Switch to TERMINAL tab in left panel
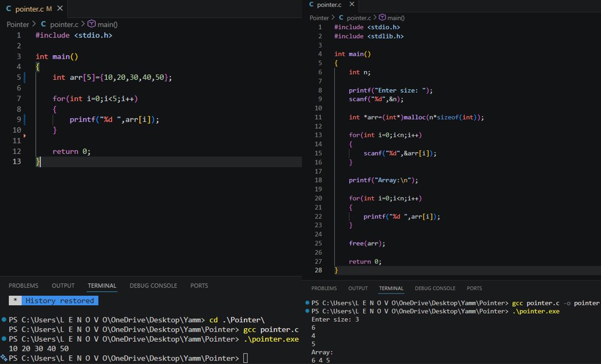The image size is (601, 364). (x=102, y=285)
